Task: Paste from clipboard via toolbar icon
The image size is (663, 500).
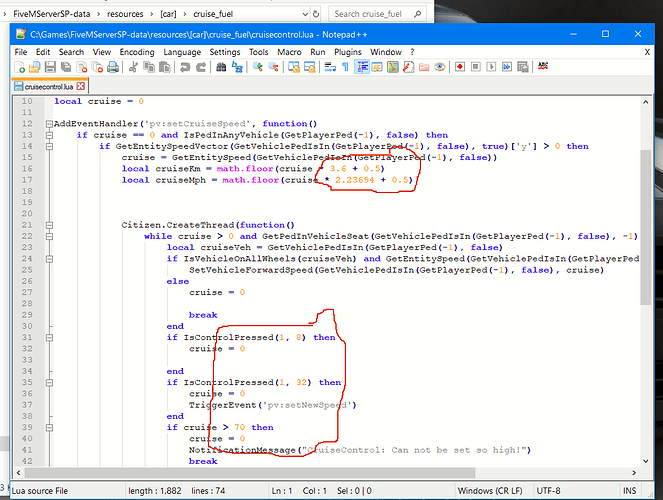Action: pos(164,67)
